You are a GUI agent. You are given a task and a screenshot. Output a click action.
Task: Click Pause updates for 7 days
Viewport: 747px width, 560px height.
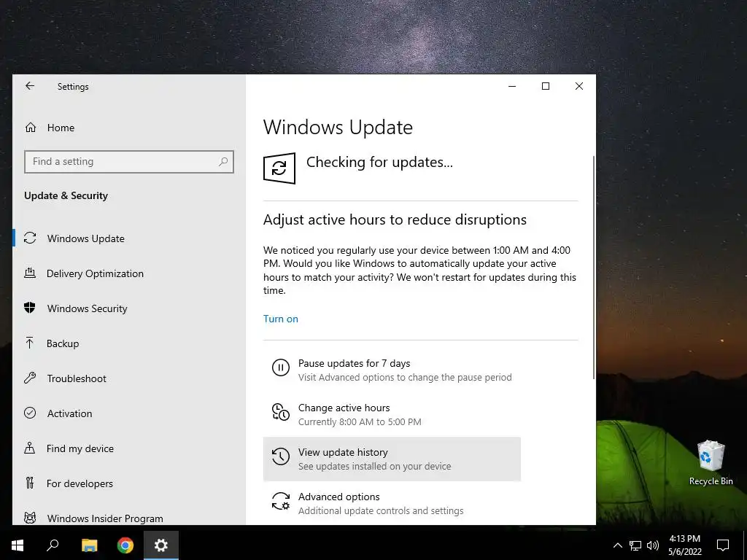coord(392,370)
